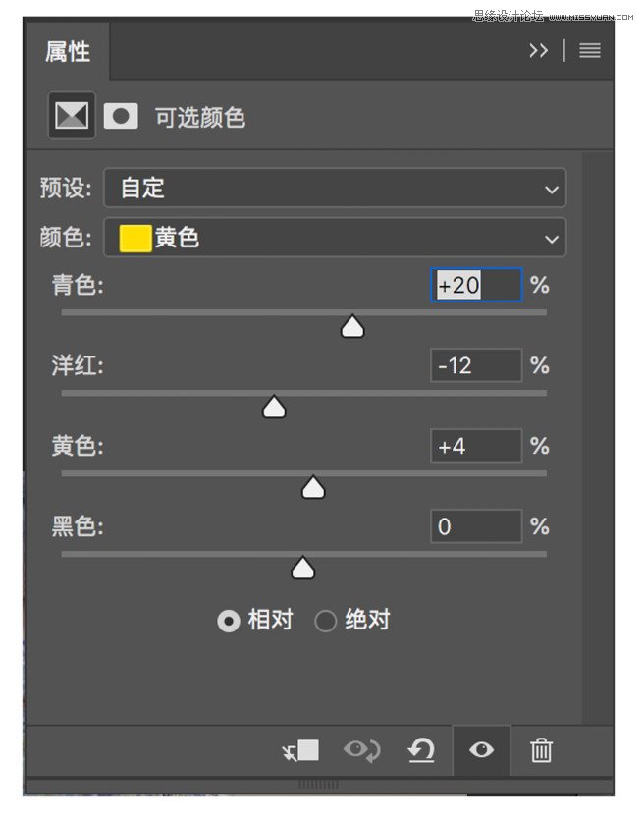Toggle layer visibility eye icon
The width and height of the screenshot is (644, 821).
coord(481,750)
